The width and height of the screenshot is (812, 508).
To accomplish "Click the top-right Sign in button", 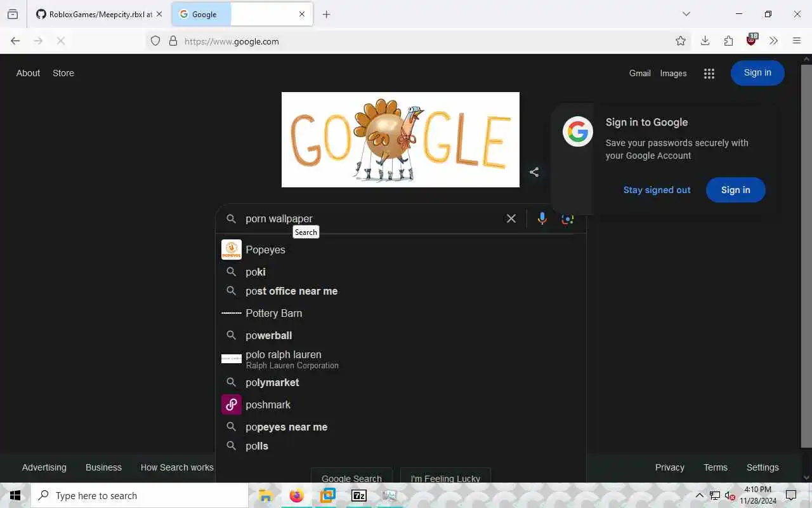I will pos(757,73).
